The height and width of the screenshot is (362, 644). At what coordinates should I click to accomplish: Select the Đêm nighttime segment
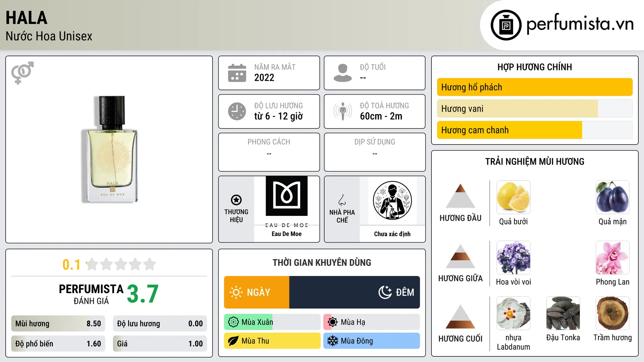(x=354, y=292)
